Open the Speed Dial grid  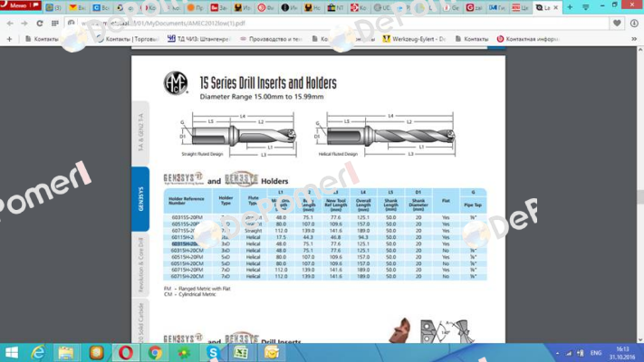54,24
